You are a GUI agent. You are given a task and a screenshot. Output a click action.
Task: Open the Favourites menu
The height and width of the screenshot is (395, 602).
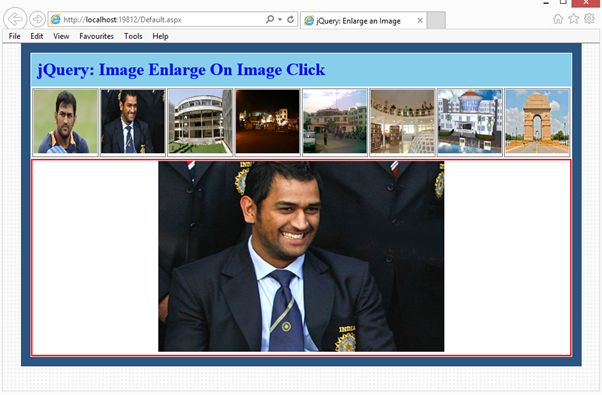(x=96, y=36)
